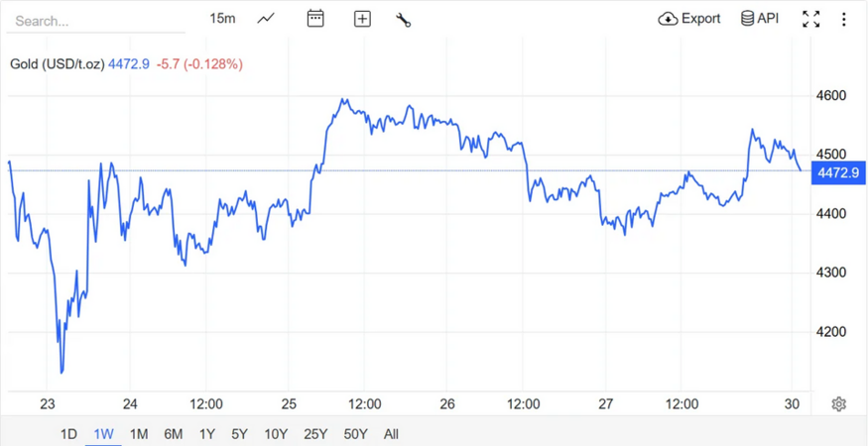Open the wrench tools icon
868x446 pixels.
[403, 19]
